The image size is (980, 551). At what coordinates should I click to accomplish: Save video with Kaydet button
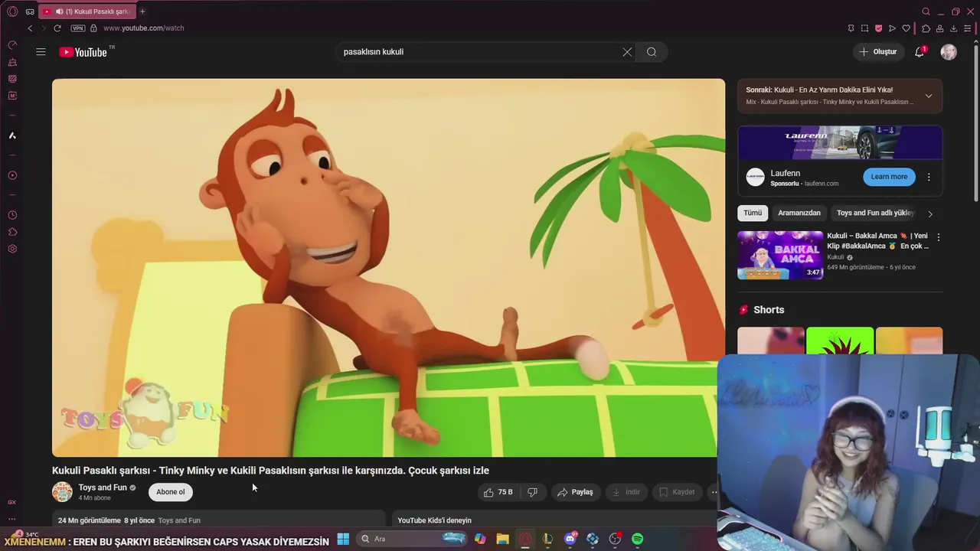click(677, 492)
